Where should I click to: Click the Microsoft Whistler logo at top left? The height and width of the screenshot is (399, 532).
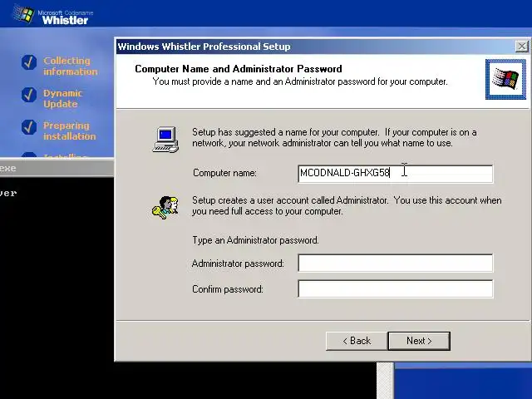(53, 15)
